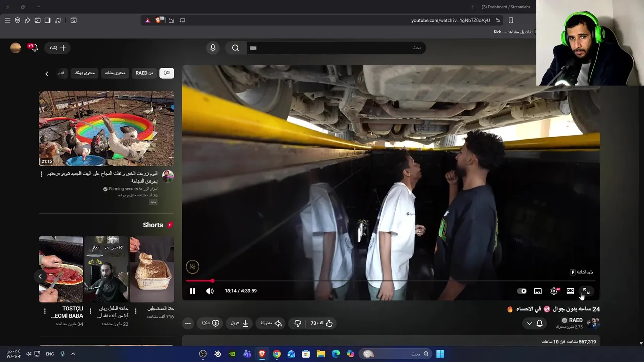Select 'محتوى مشابه' filter chip
This screenshot has width=644, height=362.
115,73
